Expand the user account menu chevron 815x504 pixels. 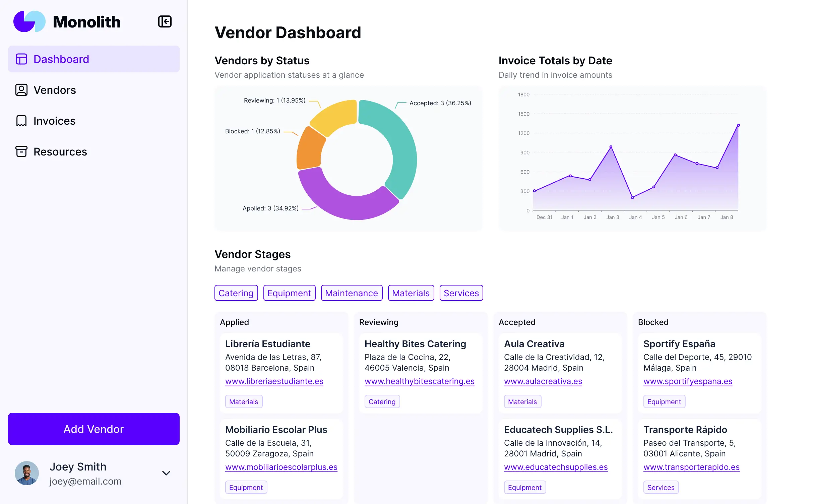pyautogui.click(x=166, y=473)
